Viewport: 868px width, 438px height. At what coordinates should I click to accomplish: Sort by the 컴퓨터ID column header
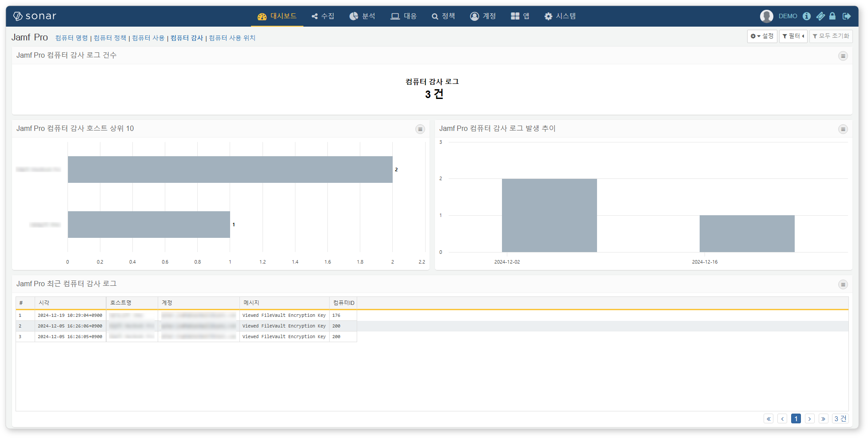point(343,303)
